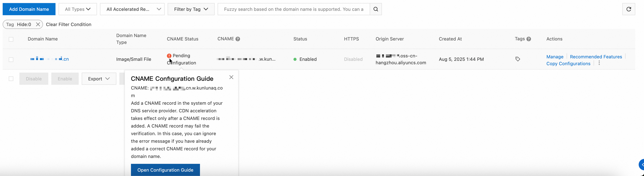Open the Filter by Tag dropdown
This screenshot has width=644, height=176.
tap(191, 9)
